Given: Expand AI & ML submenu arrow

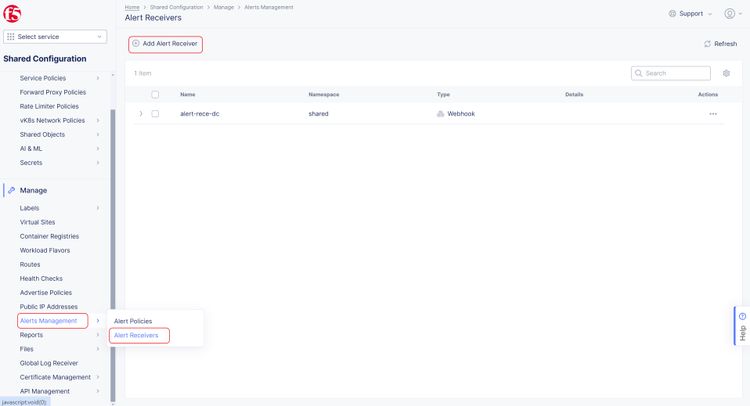Looking at the screenshot, I should pos(98,149).
